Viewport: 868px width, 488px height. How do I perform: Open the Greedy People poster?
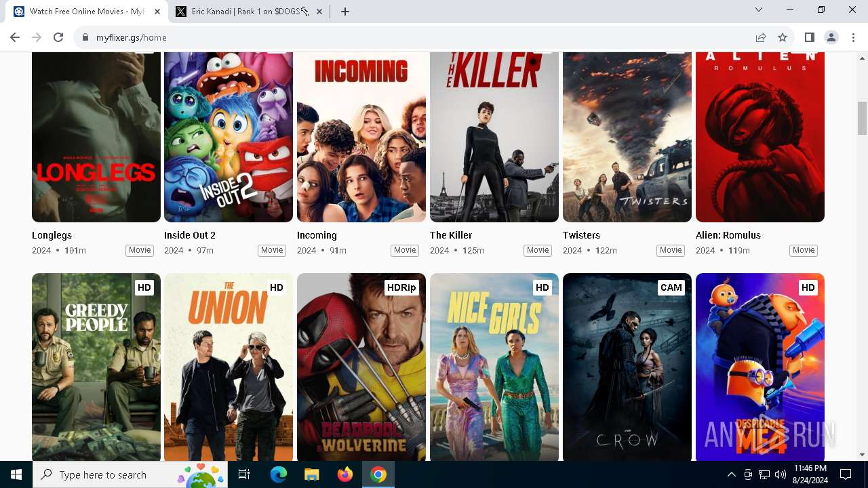(96, 367)
